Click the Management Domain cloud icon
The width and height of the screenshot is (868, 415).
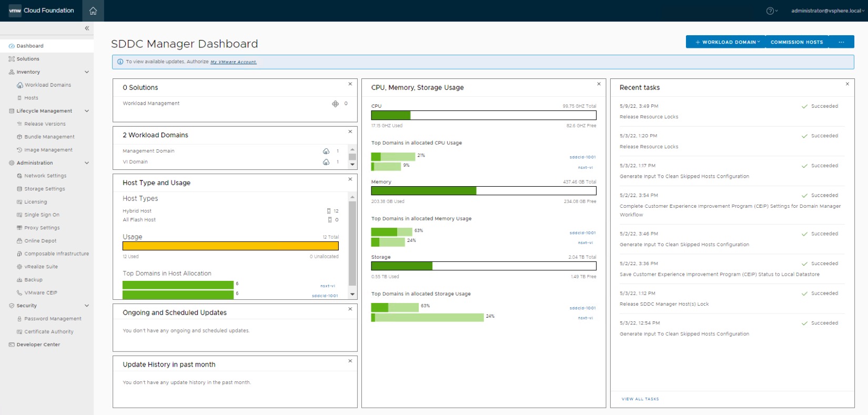tap(326, 151)
